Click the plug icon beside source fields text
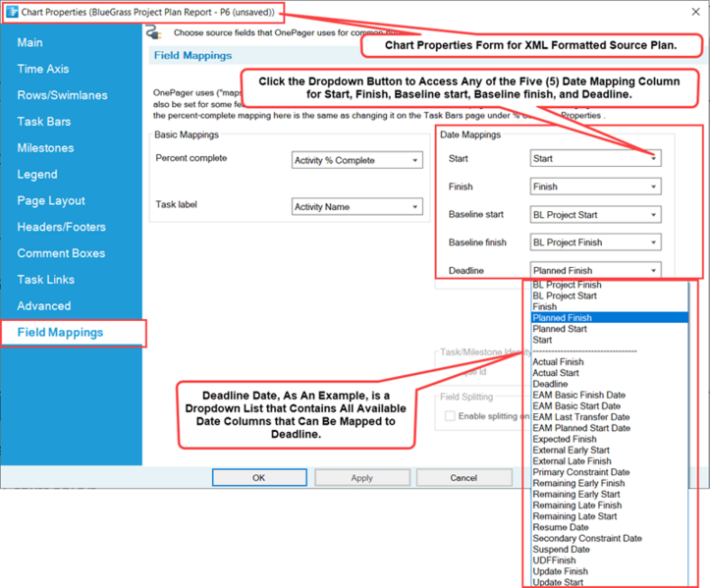 pyautogui.click(x=153, y=32)
